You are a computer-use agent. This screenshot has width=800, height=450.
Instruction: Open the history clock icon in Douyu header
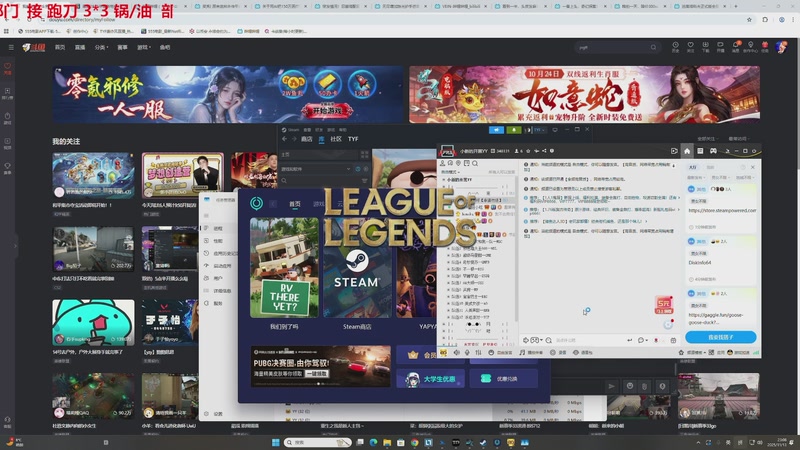pyautogui.click(x=675, y=47)
